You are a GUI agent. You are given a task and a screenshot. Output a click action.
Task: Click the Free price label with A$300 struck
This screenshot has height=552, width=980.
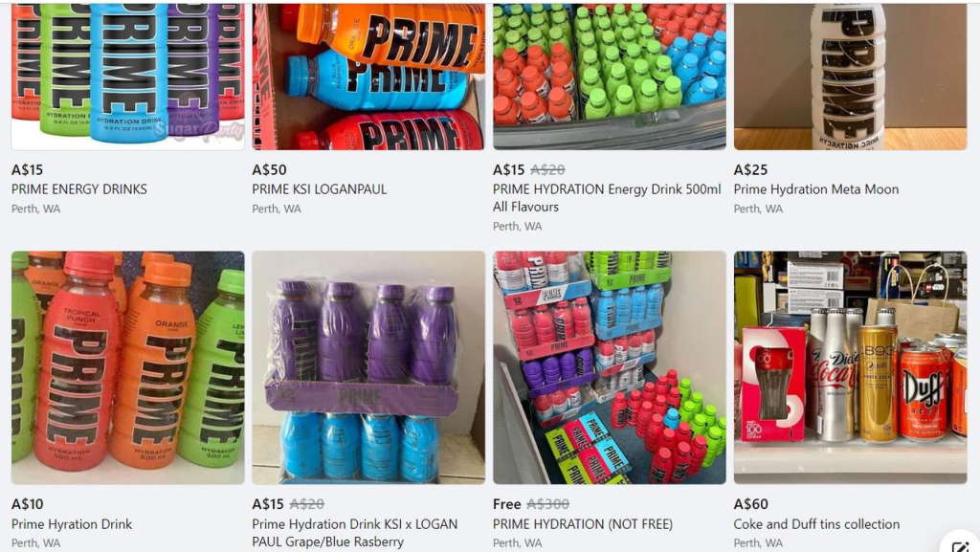(507, 504)
